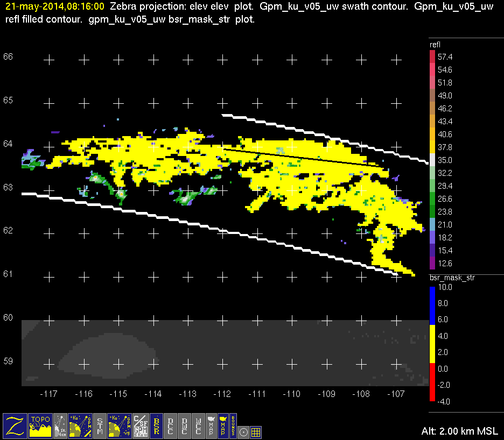Click the 57.4 red reflectivity color swatch
504x440 pixels.
pos(432,56)
